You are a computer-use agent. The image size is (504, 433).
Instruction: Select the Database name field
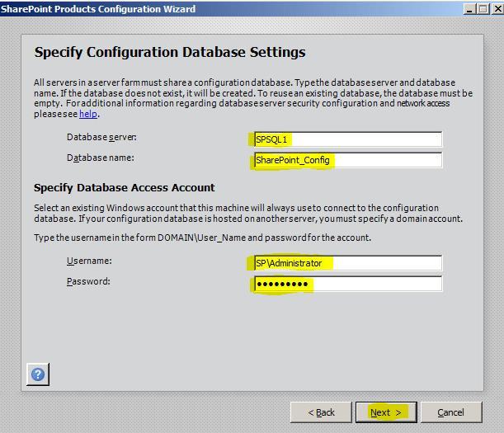(348, 160)
